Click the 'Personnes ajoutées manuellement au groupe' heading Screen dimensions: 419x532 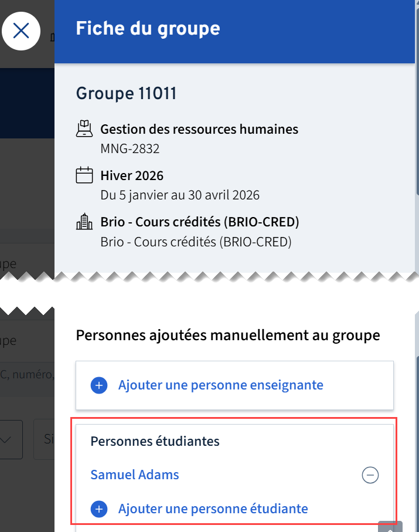pyautogui.click(x=228, y=336)
